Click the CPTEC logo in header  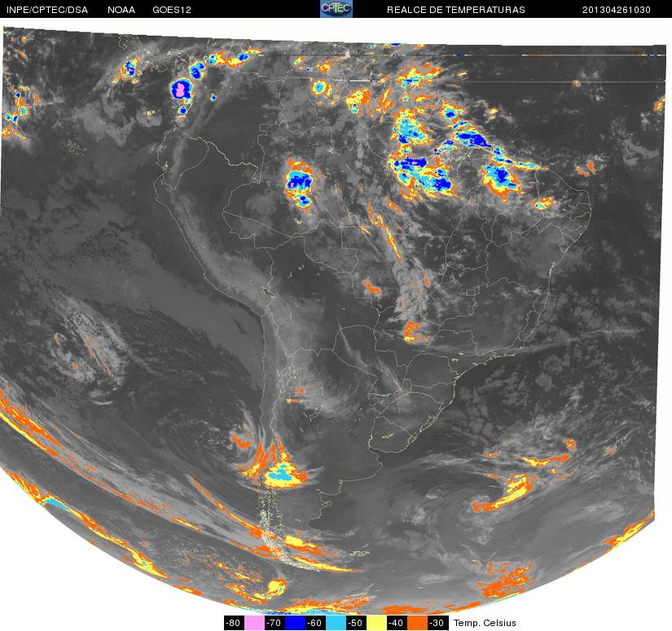tap(336, 9)
